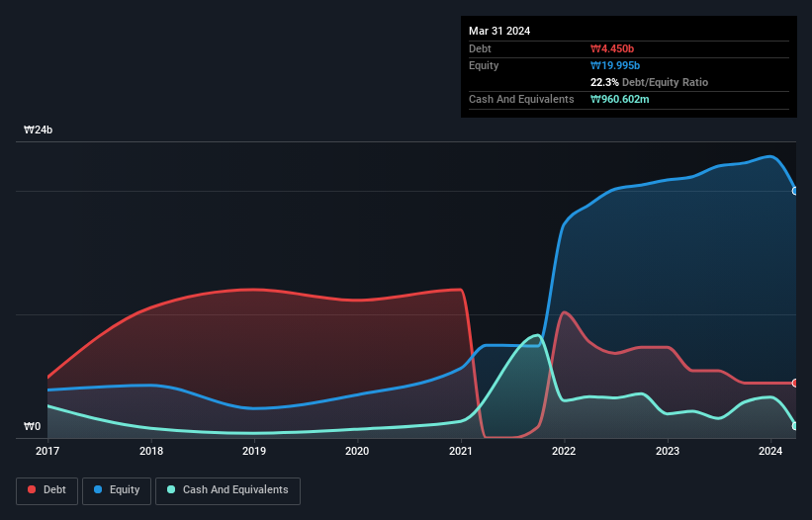Click the ₩19.995b equity value

[615, 65]
